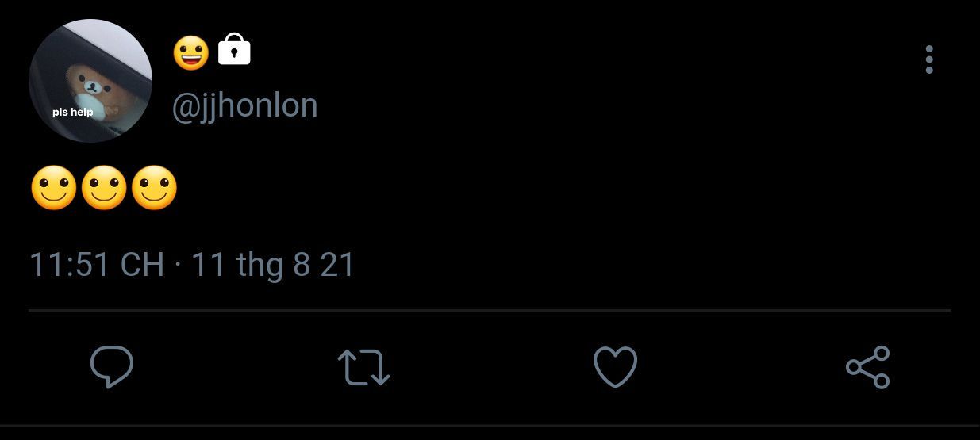
Task: Like the tweet with the heart icon
Action: point(615,367)
